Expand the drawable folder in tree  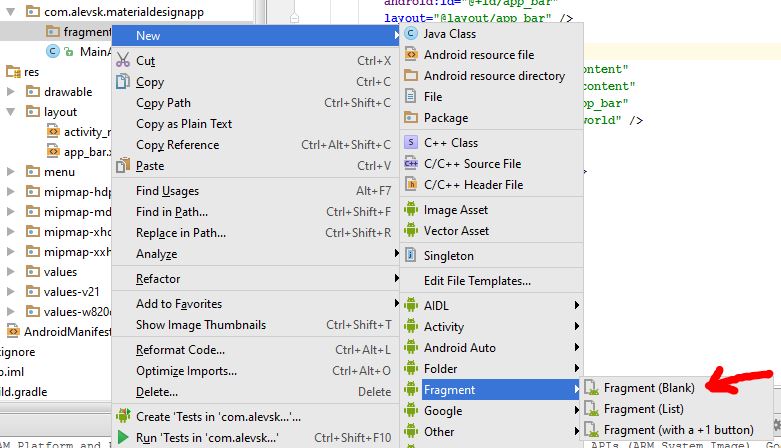click(x=12, y=92)
